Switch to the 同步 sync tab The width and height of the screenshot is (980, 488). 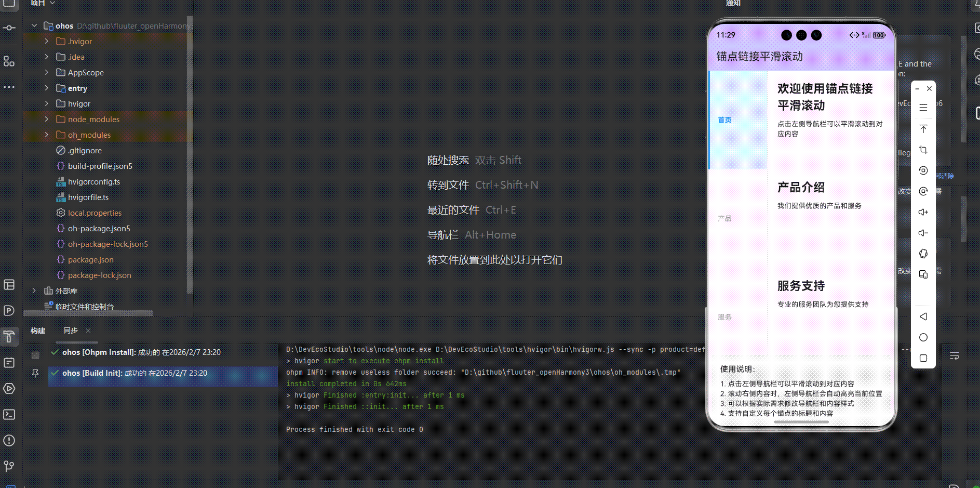[71, 331]
